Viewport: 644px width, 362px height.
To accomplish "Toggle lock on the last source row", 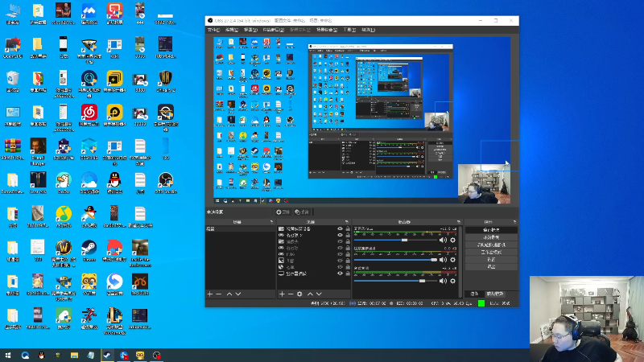I will [348, 274].
